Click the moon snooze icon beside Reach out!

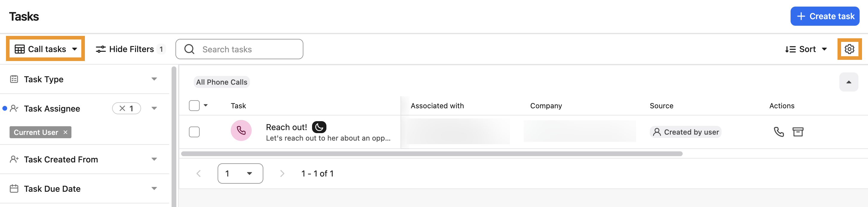319,127
